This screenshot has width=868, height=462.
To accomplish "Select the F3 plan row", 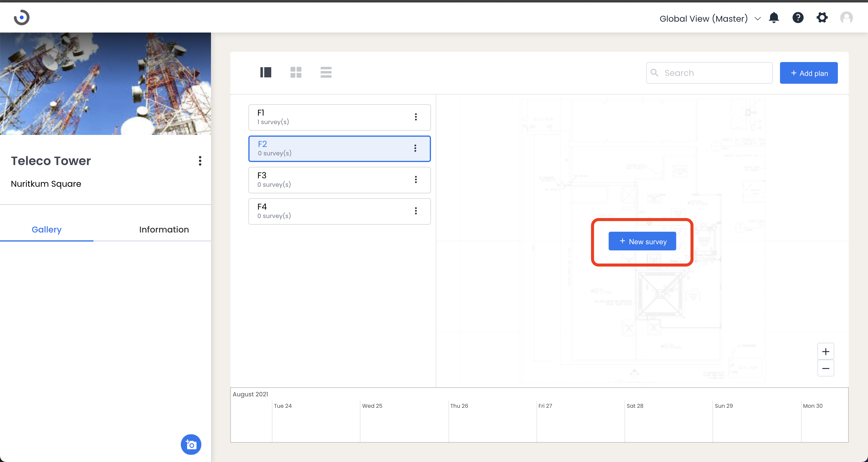I will (339, 180).
